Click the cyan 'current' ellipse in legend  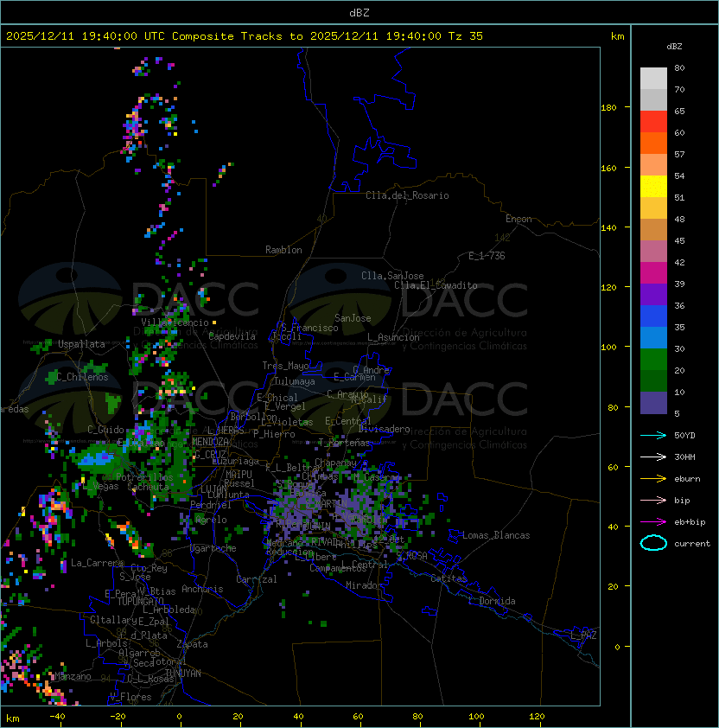(653, 543)
